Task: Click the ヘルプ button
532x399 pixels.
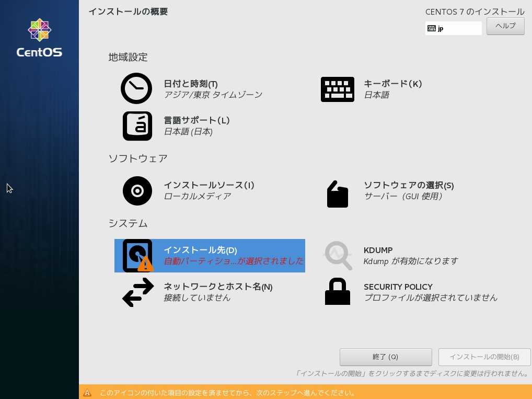Action: click(505, 26)
